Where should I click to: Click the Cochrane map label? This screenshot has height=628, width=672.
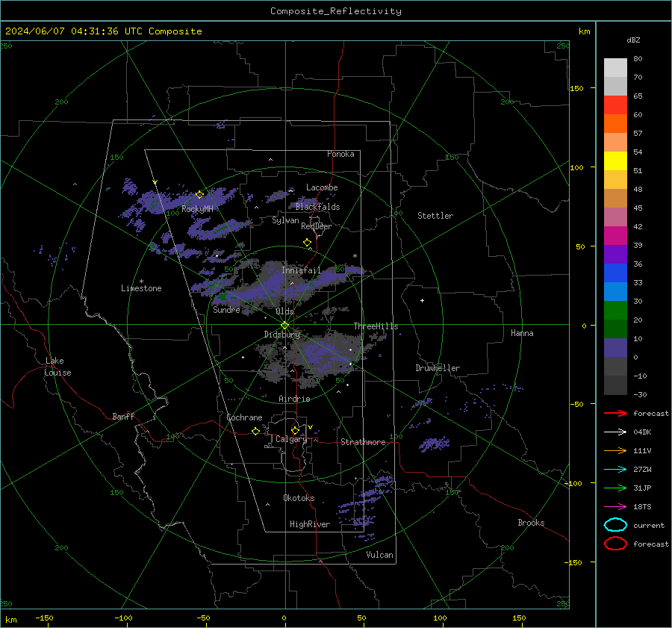coord(244,417)
